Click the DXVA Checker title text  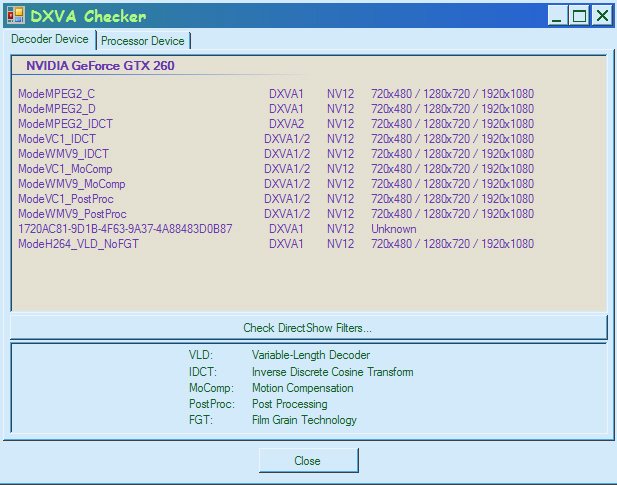click(88, 16)
